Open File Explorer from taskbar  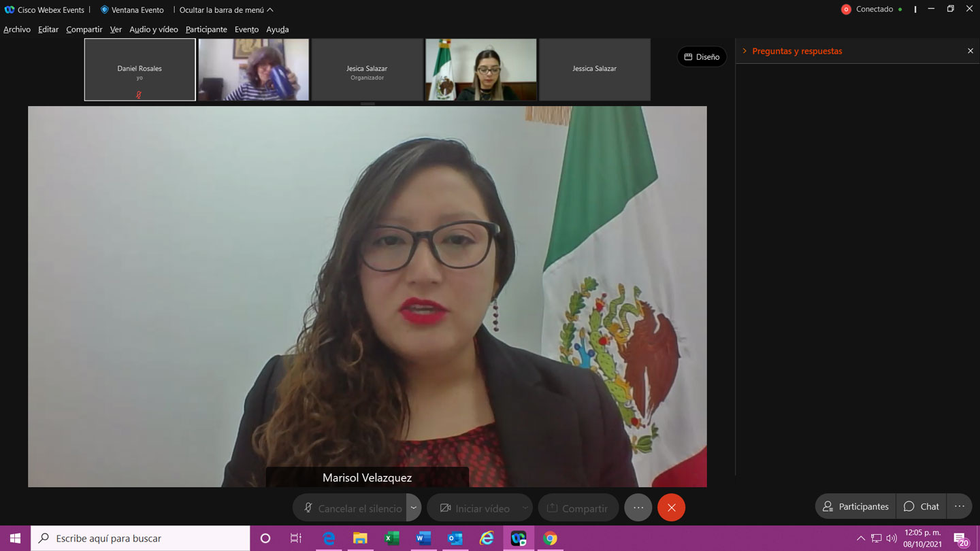point(360,538)
